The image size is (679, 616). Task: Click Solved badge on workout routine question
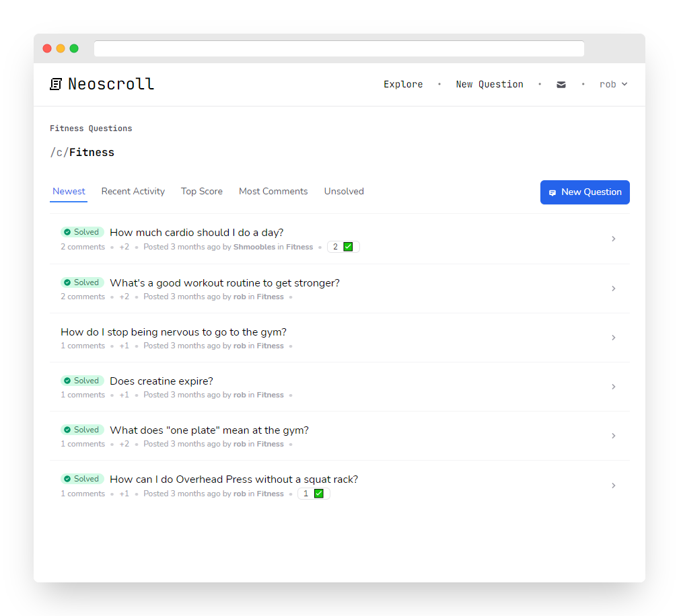point(82,282)
